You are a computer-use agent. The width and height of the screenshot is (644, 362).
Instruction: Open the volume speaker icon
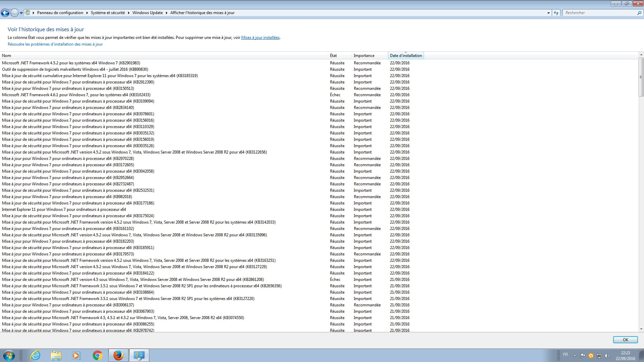pos(607,356)
